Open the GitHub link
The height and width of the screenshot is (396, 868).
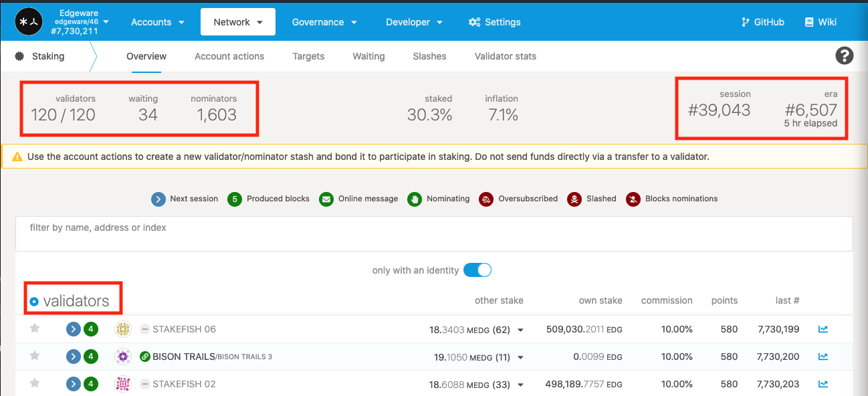[762, 22]
